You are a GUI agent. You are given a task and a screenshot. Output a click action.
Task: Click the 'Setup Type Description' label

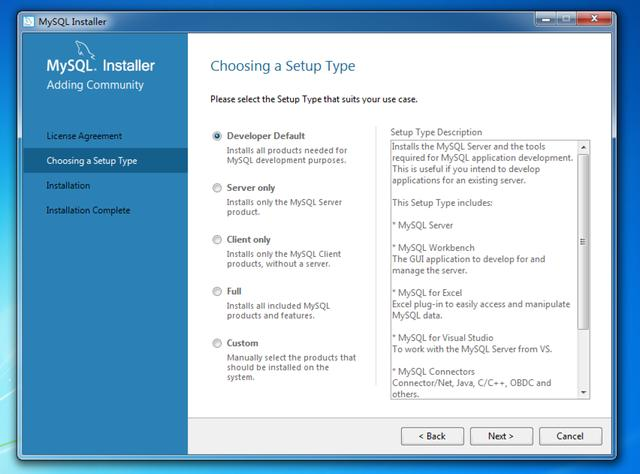[436, 132]
